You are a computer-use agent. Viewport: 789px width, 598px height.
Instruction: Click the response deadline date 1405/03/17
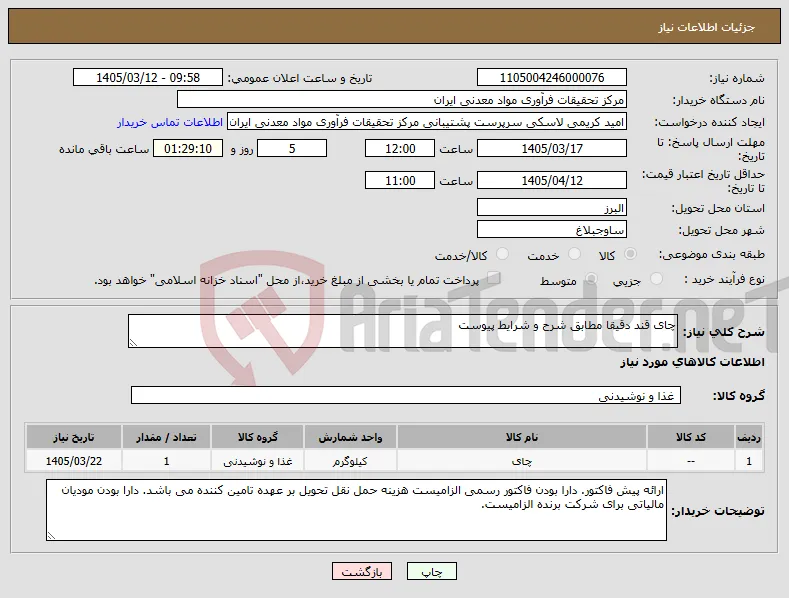(x=551, y=148)
